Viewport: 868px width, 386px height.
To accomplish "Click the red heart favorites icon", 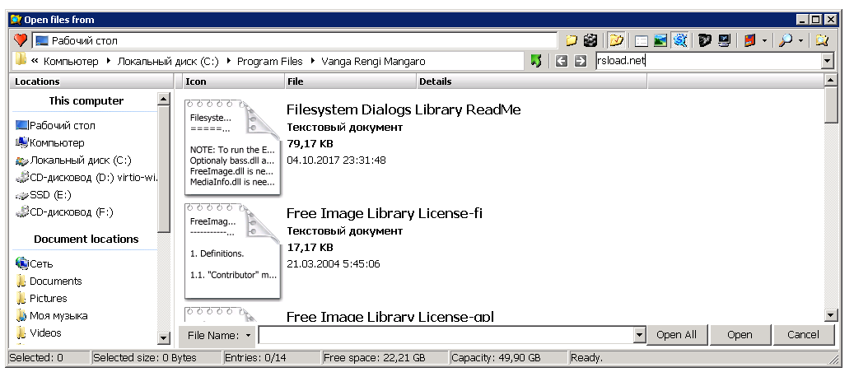I will 21,40.
